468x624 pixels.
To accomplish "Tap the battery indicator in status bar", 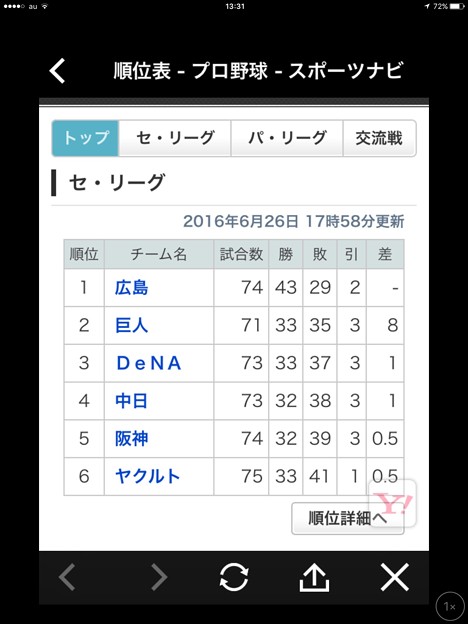I will click(x=457, y=6).
